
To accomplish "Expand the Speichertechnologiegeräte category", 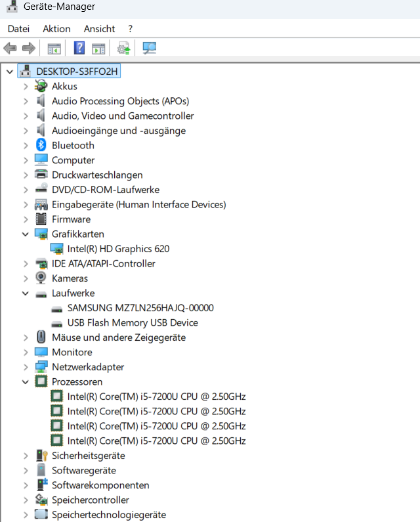I will tap(26, 515).
